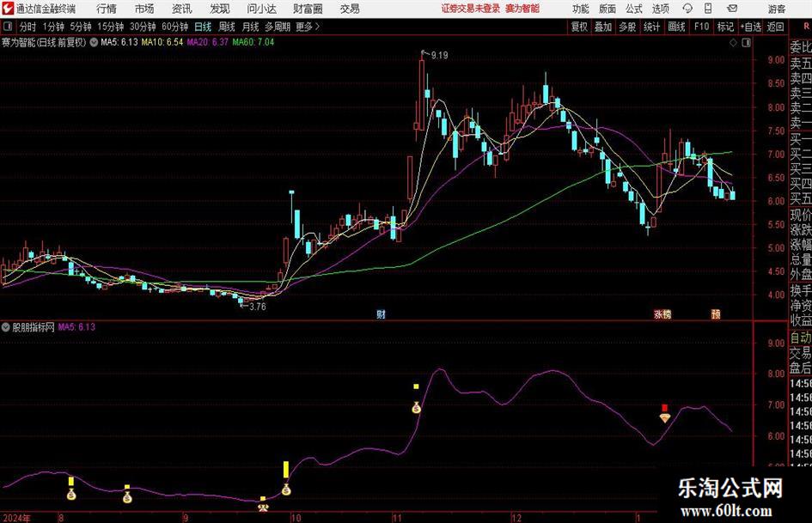This screenshot has height=523, width=812.
Task: Switch to 分时 period
Action: pos(27,27)
